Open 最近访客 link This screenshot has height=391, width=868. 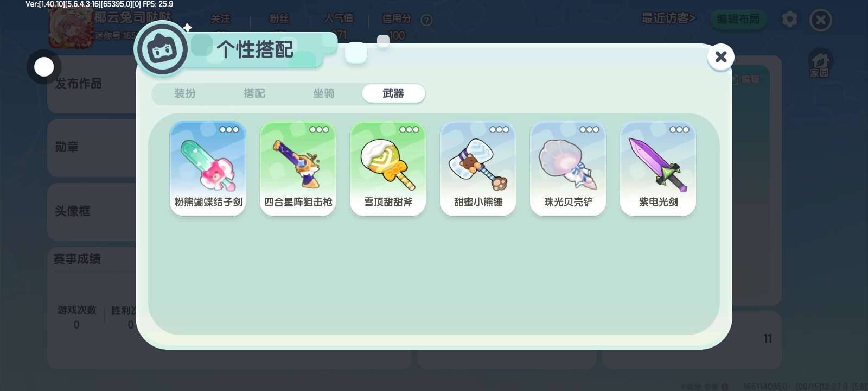668,18
